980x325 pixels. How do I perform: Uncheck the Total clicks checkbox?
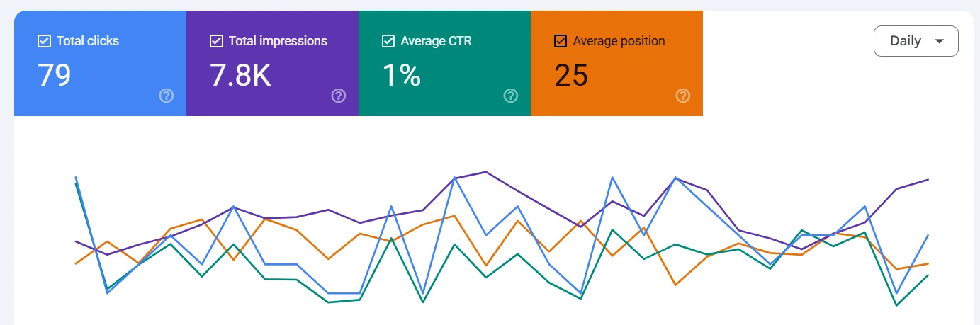(x=44, y=41)
